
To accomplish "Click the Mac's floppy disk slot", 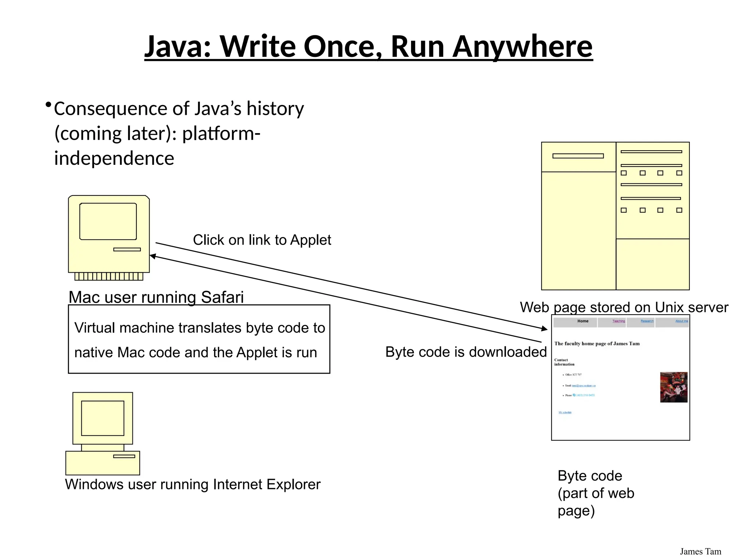I will 127,250.
